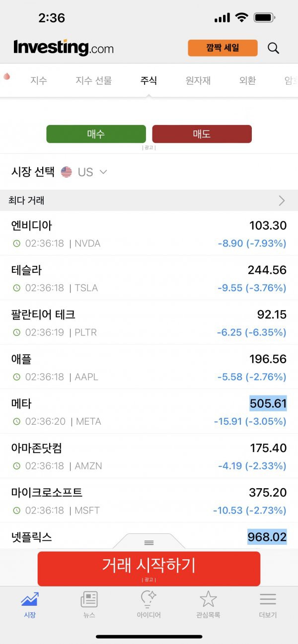The height and width of the screenshot is (644, 298).
Task: Click the red 매도 sell button
Action: [x=202, y=134]
